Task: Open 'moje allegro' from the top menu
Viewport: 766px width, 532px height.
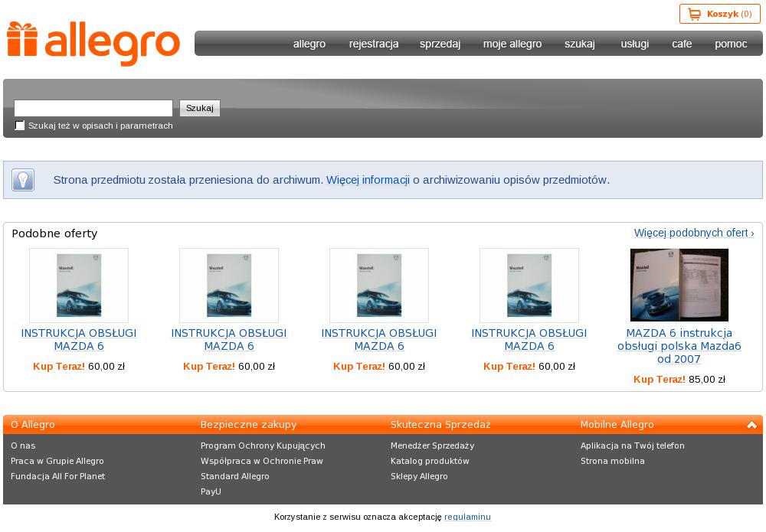Action: 512,44
